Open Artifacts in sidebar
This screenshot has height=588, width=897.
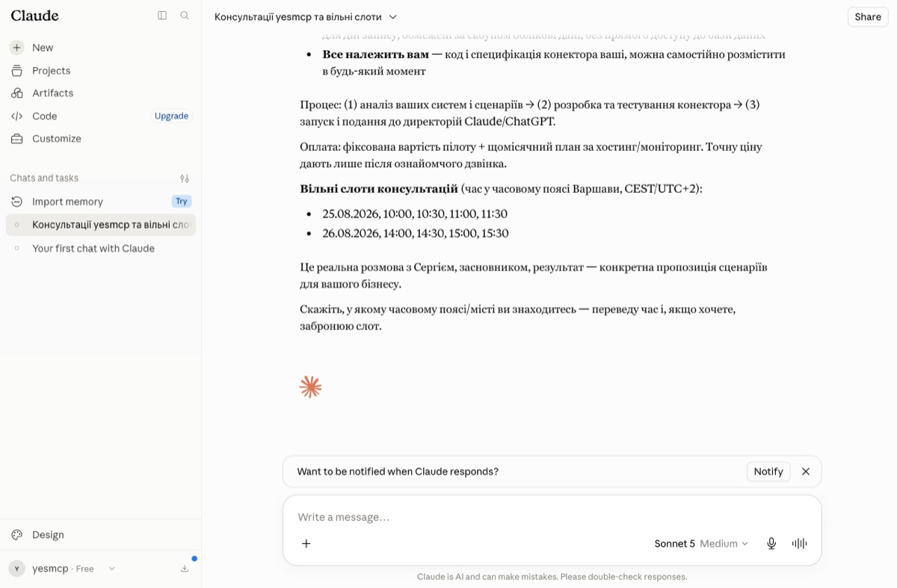coord(100,93)
